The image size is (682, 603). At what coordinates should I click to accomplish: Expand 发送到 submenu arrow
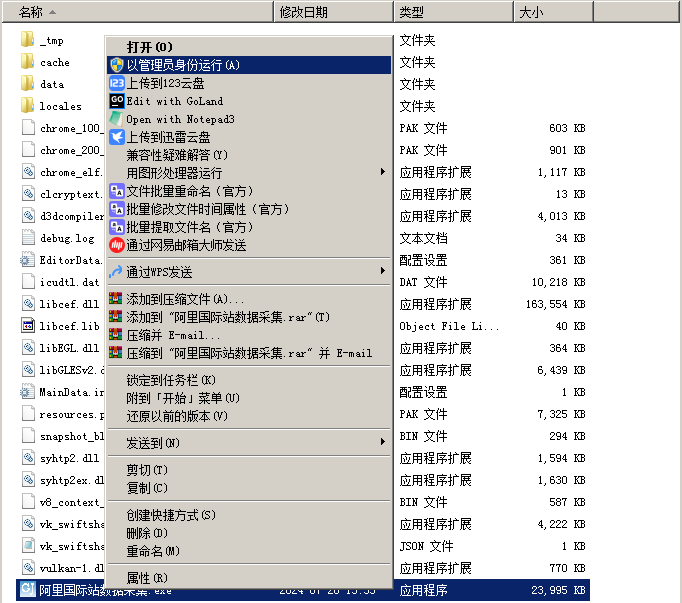pyautogui.click(x=383, y=442)
